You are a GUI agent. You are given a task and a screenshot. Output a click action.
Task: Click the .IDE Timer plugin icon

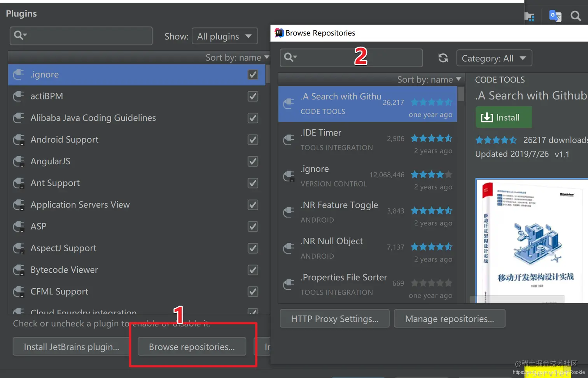pyautogui.click(x=289, y=139)
